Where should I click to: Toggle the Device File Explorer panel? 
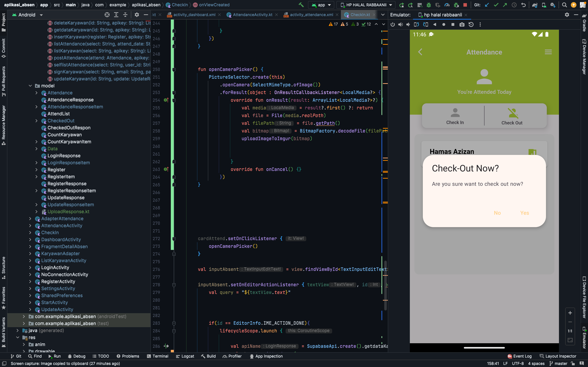click(584, 297)
